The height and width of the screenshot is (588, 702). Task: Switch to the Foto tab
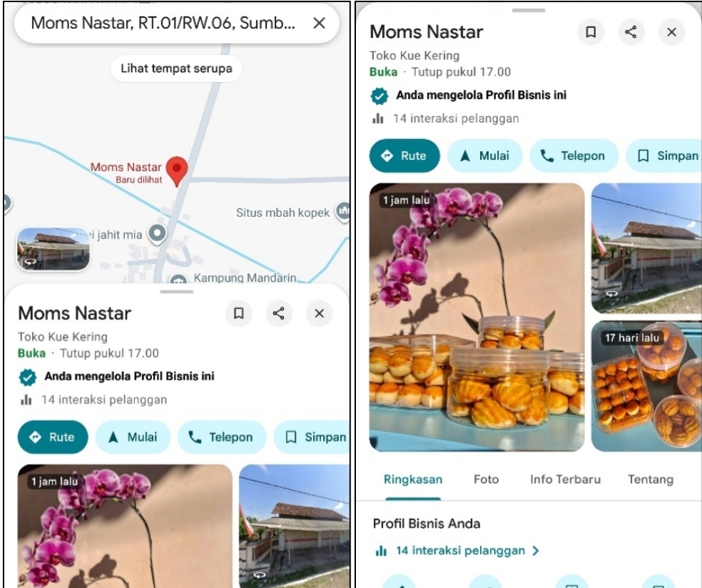pyautogui.click(x=487, y=480)
